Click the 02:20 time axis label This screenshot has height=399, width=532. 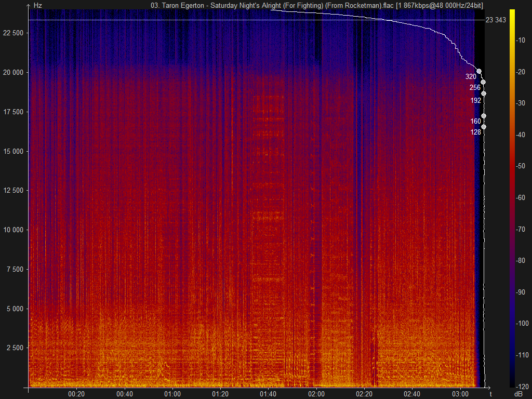point(364,394)
